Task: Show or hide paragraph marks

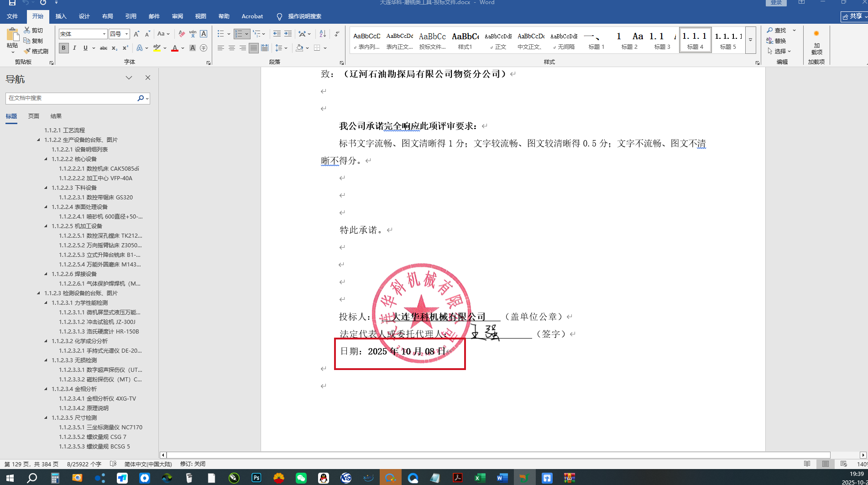Action: pos(337,34)
